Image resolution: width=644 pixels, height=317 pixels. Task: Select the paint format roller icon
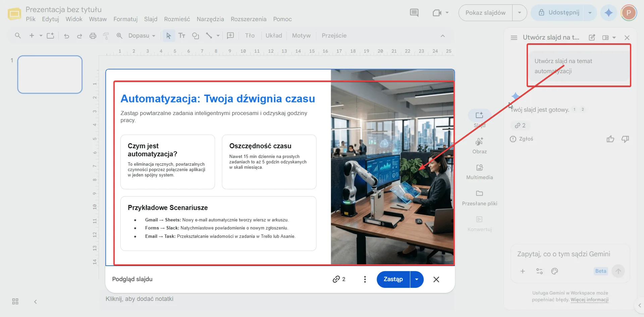pyautogui.click(x=106, y=36)
